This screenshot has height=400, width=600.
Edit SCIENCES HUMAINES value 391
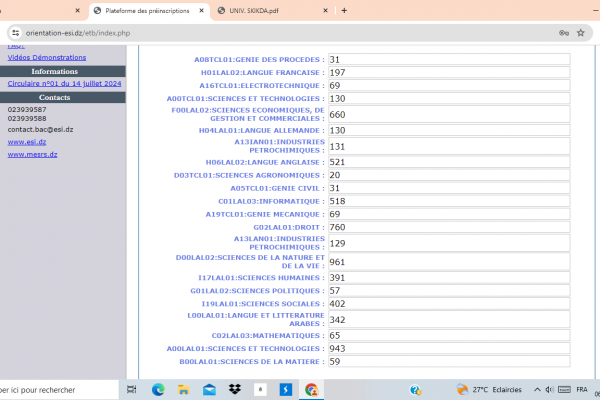click(449, 278)
